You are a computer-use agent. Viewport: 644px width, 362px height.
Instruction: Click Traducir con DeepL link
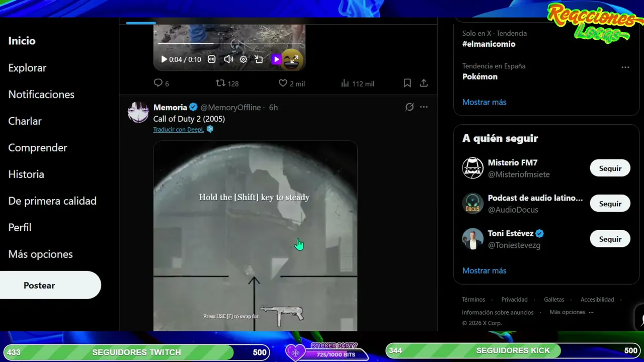pos(179,129)
